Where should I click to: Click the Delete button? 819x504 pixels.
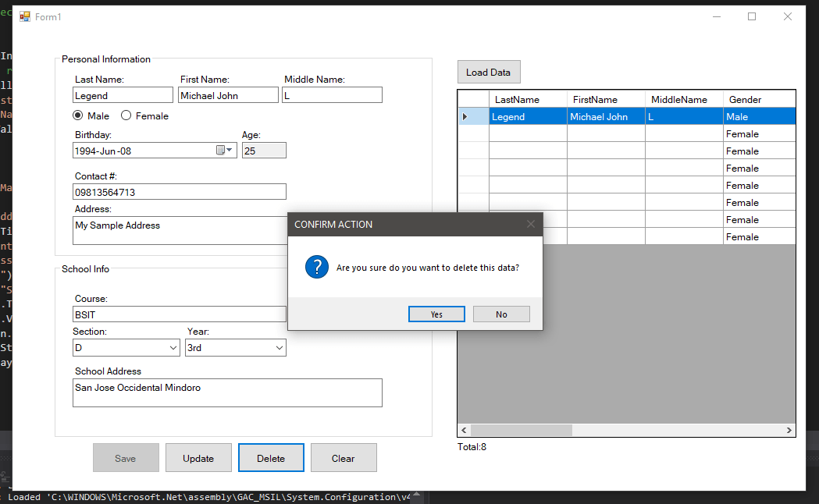pos(271,458)
